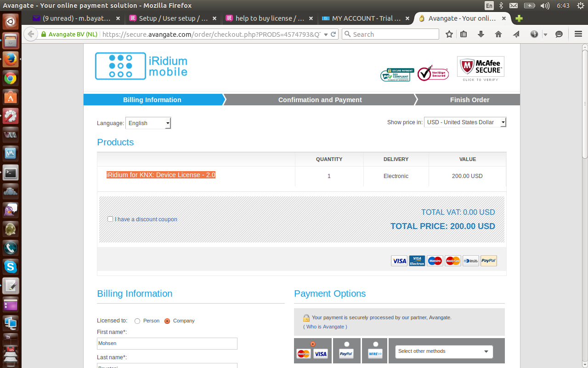Click the VeriSign Secured badge
Screen dimensions: 588x368
(x=433, y=73)
